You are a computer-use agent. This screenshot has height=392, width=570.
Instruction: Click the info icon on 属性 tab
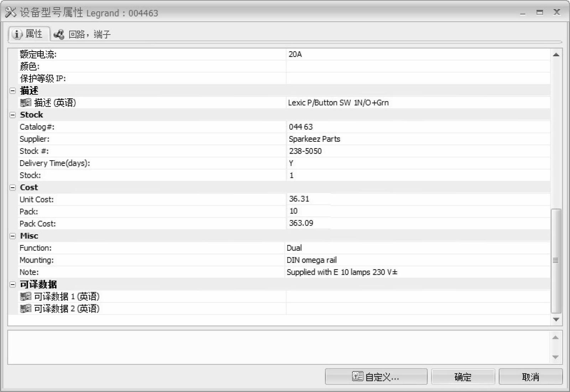pos(17,34)
